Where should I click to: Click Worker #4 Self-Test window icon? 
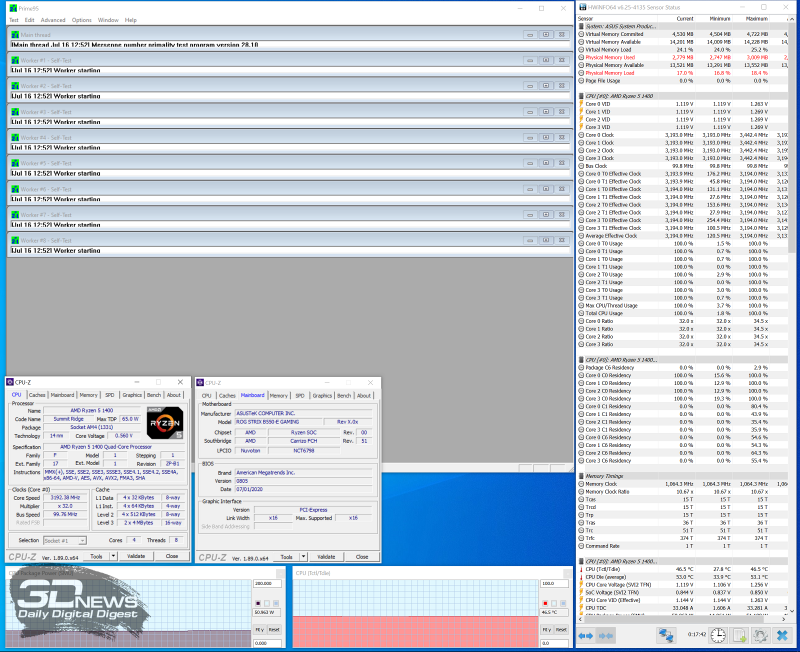tap(15, 137)
